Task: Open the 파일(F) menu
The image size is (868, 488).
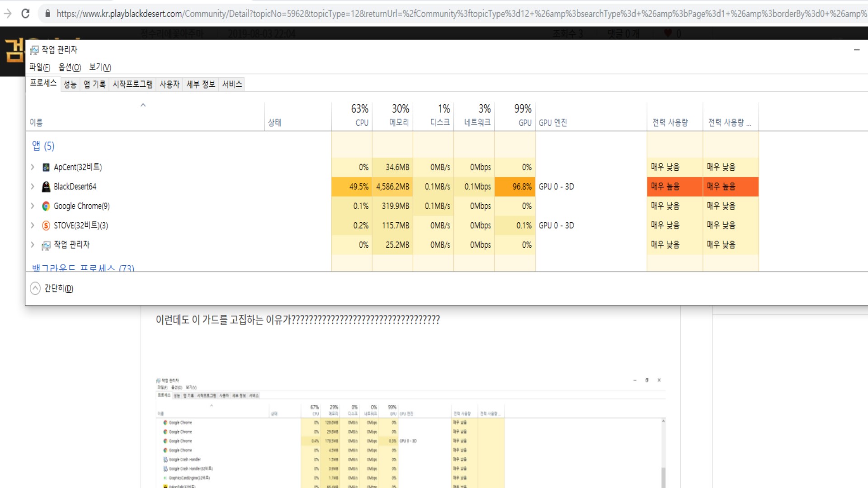Action: point(40,67)
